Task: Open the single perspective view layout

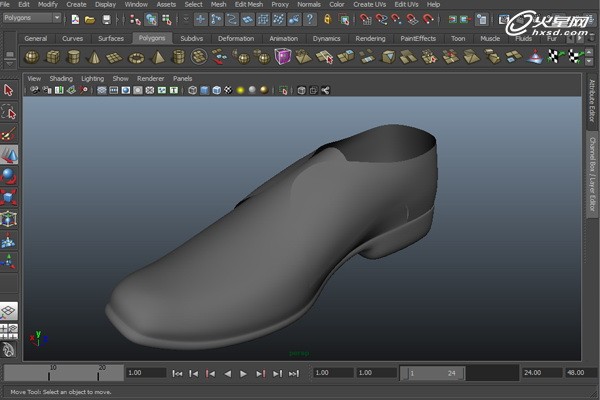Action: point(9,311)
